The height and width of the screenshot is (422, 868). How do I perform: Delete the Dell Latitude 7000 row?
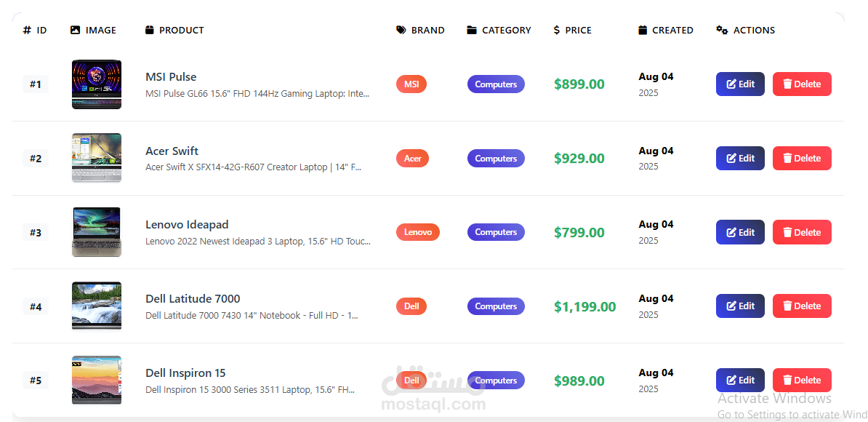[x=802, y=306]
